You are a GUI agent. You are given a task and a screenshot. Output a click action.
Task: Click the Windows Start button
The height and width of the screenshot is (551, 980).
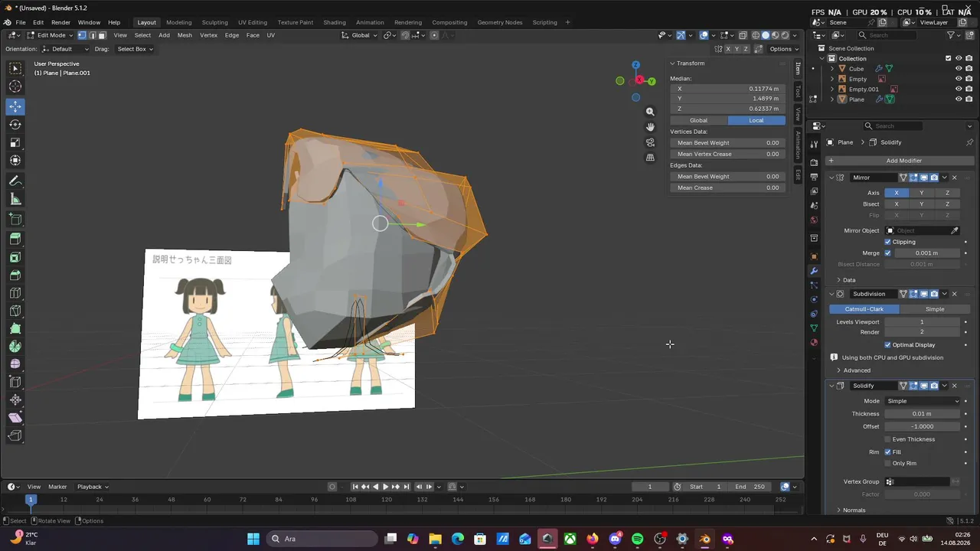tap(253, 539)
